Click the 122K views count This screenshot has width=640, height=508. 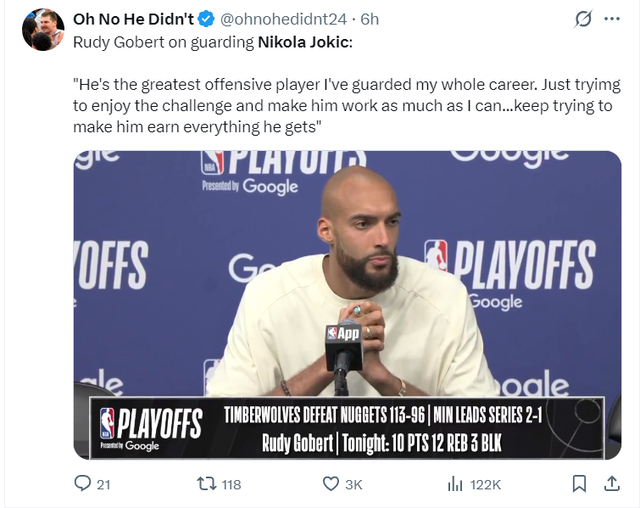[x=486, y=484]
